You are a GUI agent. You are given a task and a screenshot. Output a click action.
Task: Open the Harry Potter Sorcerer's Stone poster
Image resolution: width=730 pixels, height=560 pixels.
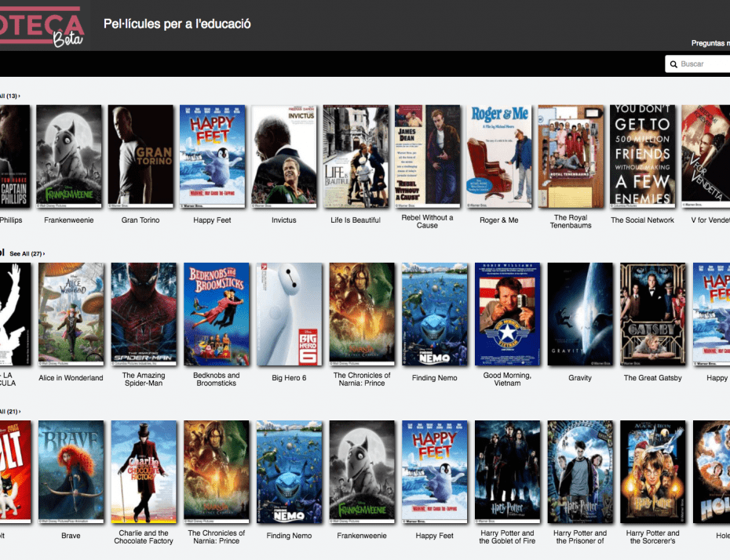[x=653, y=471]
